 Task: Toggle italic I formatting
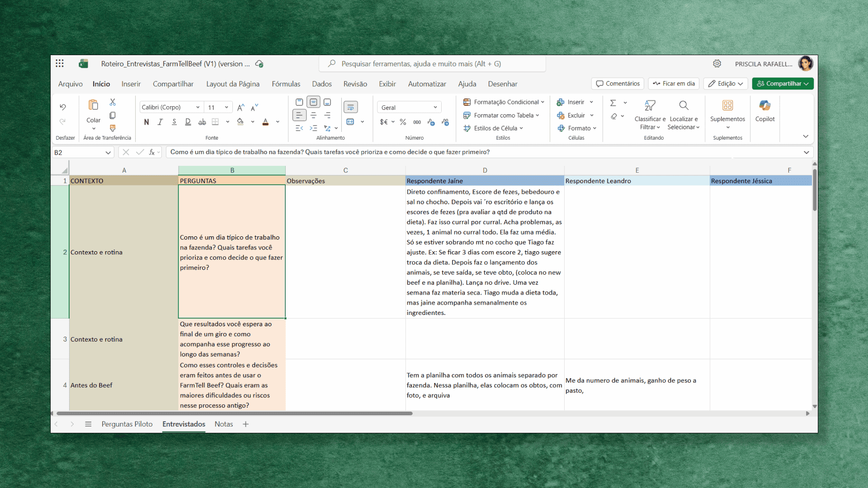(160, 122)
